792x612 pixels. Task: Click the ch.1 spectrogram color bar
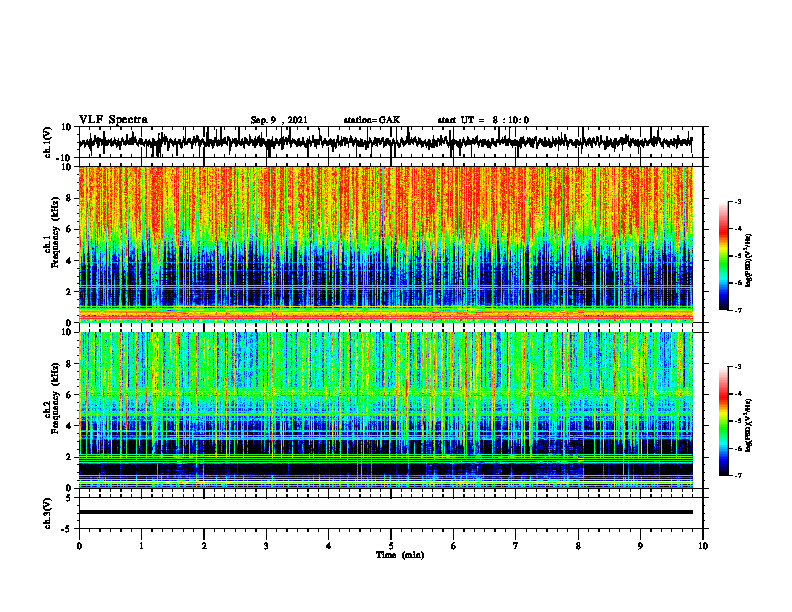point(724,256)
